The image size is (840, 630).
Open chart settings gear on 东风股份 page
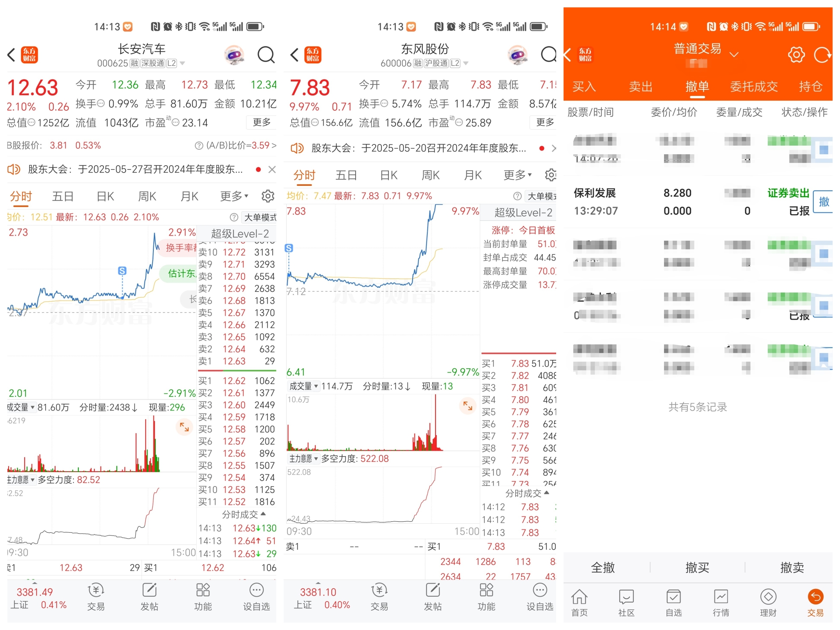pyautogui.click(x=550, y=175)
